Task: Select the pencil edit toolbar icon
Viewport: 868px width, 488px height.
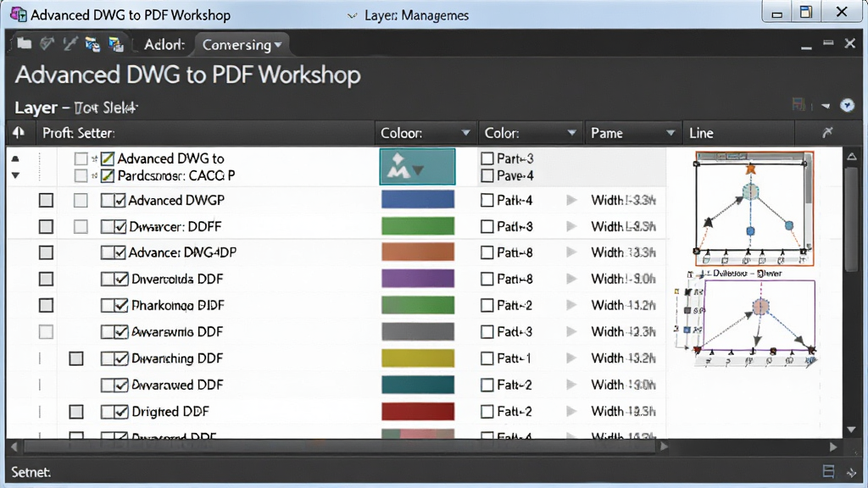Action: coord(70,44)
